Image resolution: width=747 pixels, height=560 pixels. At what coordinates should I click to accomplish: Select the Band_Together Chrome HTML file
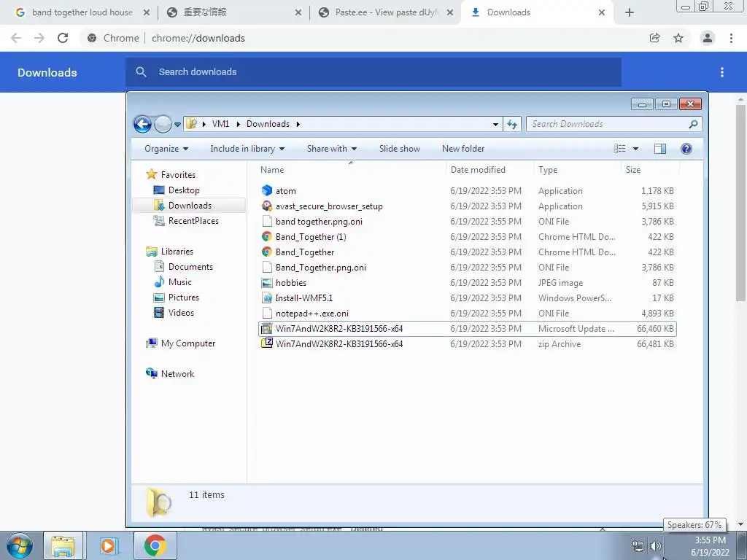[305, 252]
